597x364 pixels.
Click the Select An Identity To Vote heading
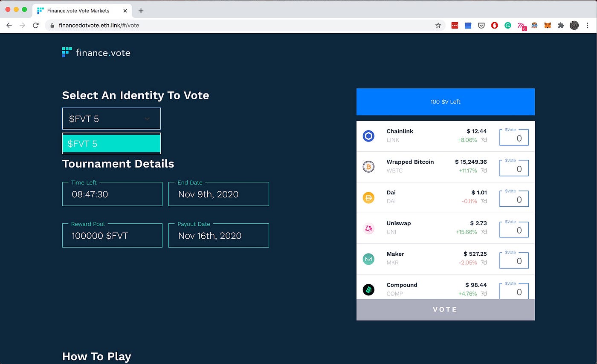(x=136, y=95)
